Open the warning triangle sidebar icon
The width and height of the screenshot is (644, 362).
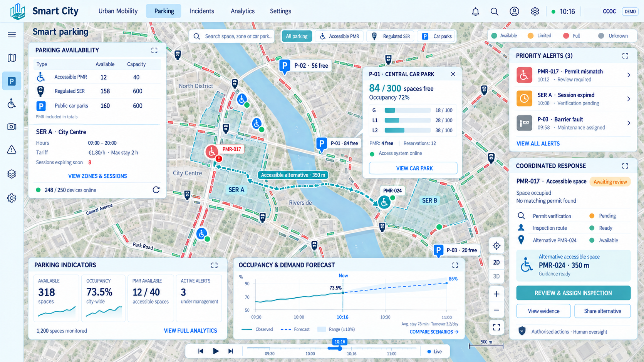click(12, 150)
